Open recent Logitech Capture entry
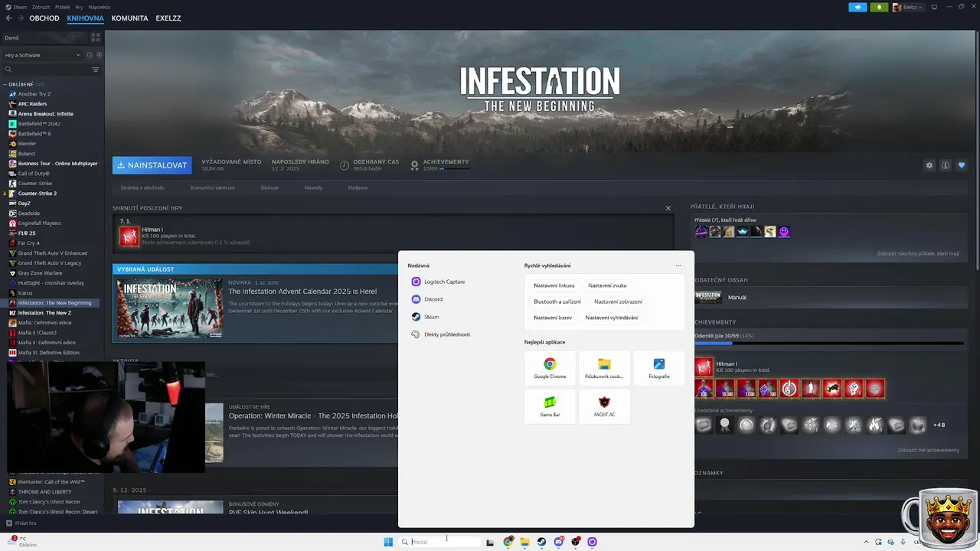The image size is (980, 551). coord(439,282)
